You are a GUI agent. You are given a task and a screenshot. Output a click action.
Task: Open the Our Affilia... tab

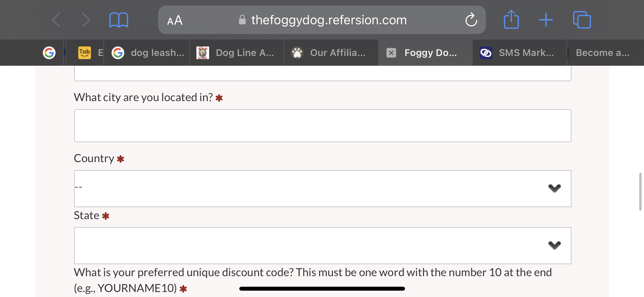pyautogui.click(x=331, y=53)
